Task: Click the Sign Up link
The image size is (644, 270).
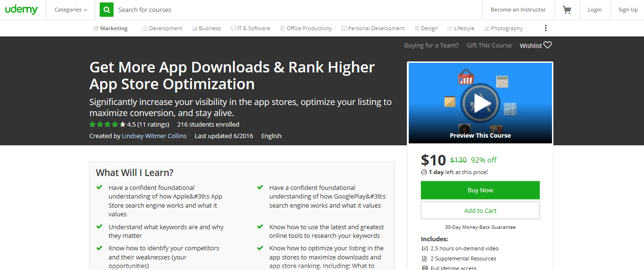Action: point(628,10)
